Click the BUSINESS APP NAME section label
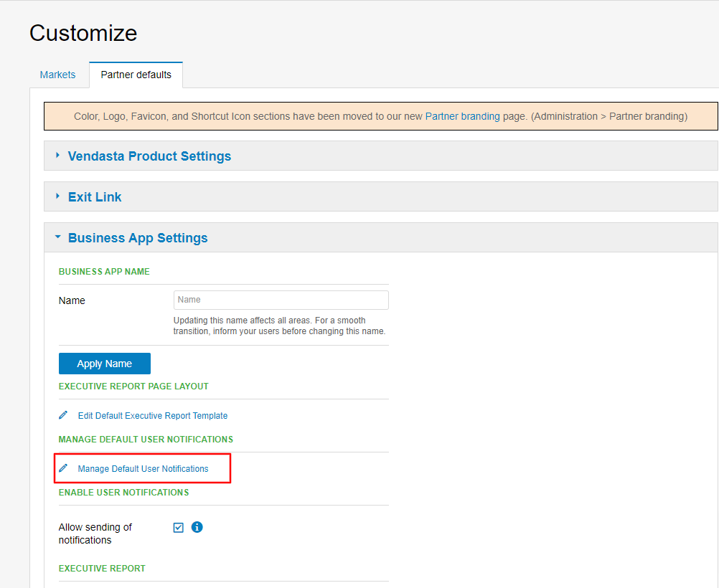Screen dimensions: 719x588 tap(104, 272)
